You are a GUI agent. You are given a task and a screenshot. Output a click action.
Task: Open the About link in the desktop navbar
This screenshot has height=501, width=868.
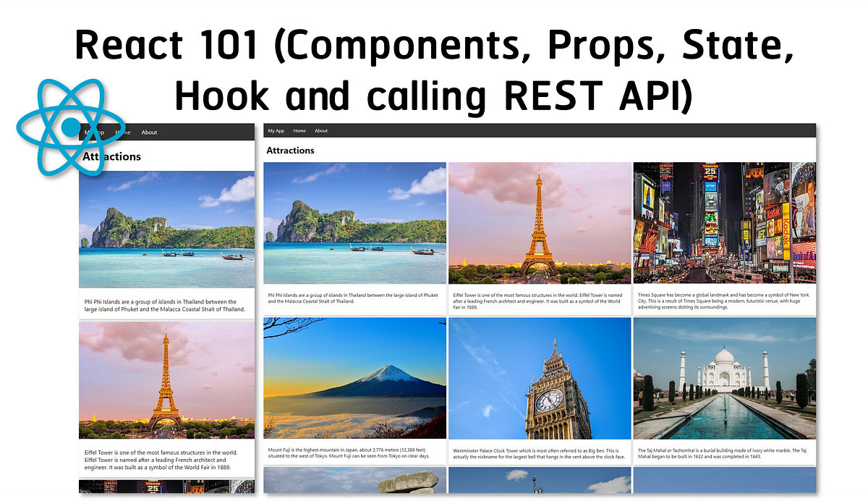(x=321, y=130)
